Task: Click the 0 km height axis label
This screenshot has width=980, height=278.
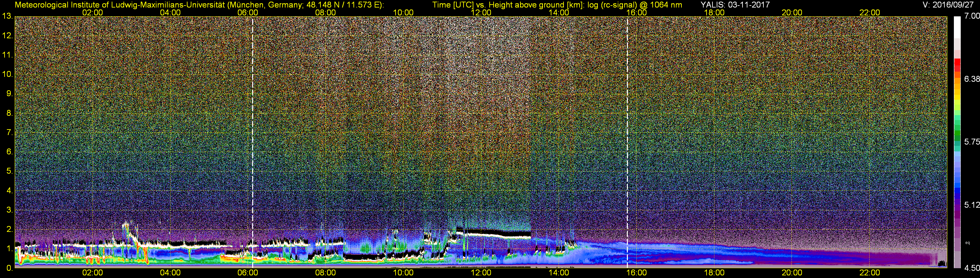Action: tap(9, 268)
